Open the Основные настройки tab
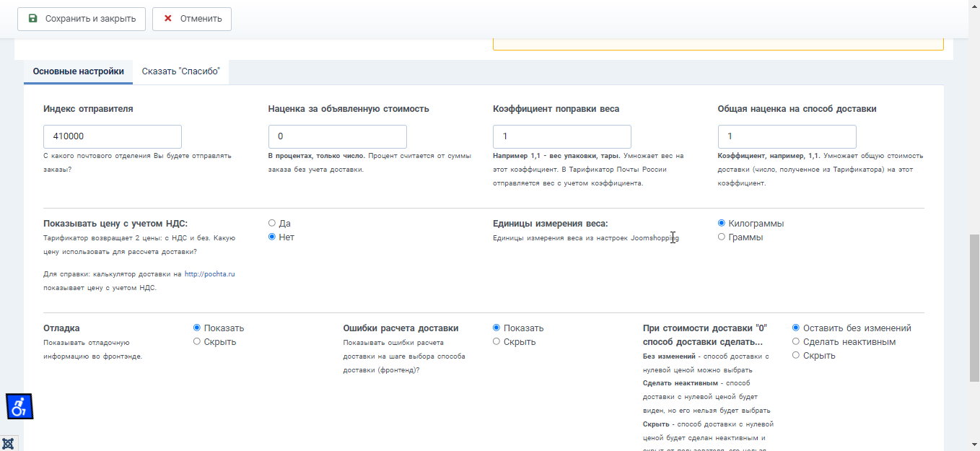 pyautogui.click(x=78, y=71)
